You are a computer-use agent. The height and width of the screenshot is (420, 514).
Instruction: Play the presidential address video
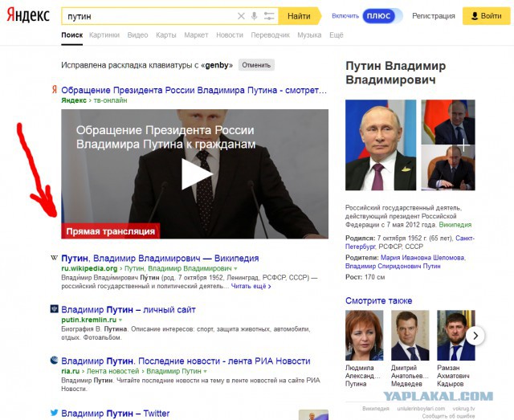pyautogui.click(x=196, y=174)
